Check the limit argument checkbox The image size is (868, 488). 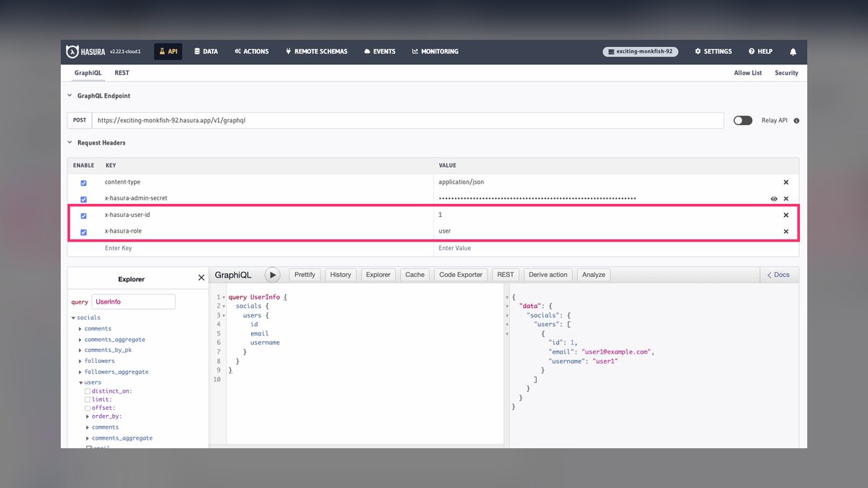pos(88,399)
